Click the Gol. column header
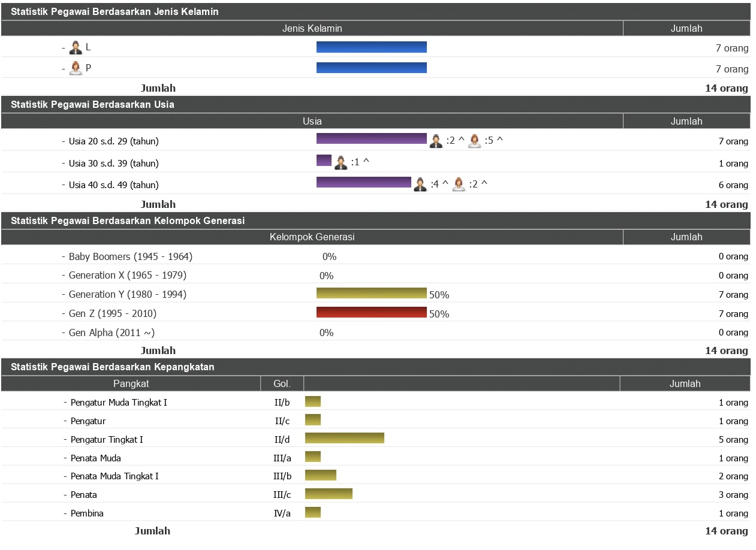Image resolution: width=756 pixels, height=550 pixels. [x=282, y=383]
